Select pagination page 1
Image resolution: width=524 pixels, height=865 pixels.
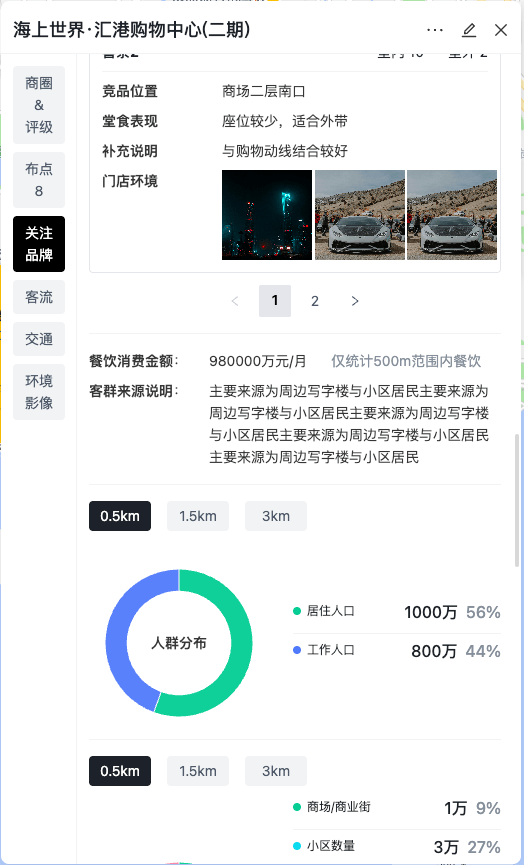[x=275, y=301]
